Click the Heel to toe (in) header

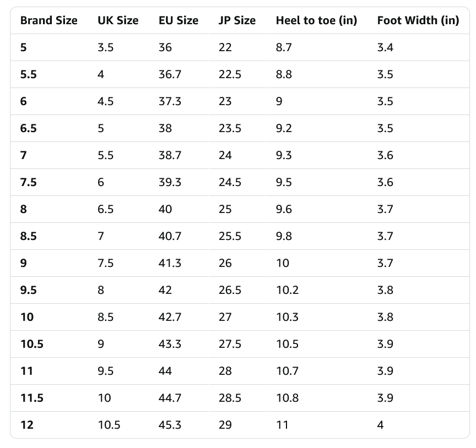coord(316,20)
